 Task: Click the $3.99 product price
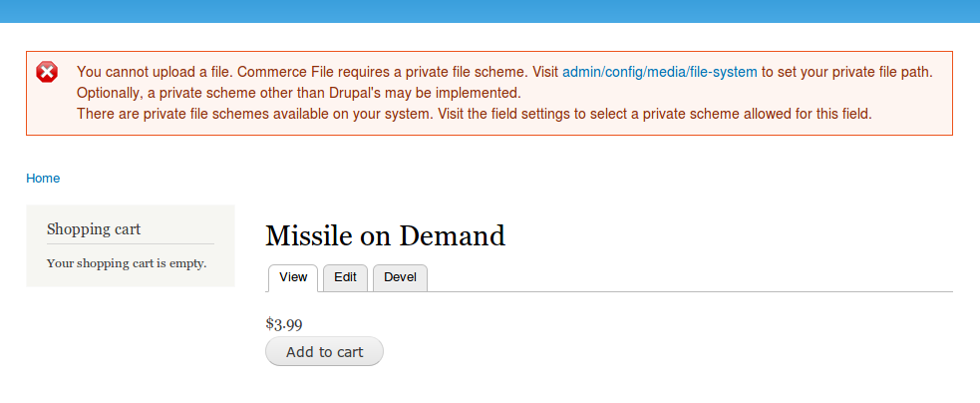pos(284,323)
